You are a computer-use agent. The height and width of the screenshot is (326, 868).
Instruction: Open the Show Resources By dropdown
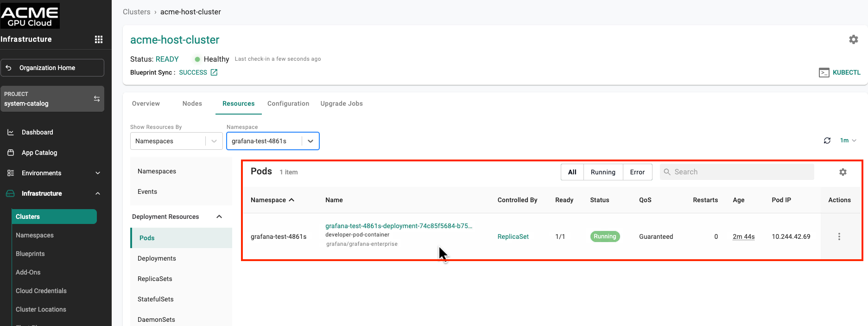tap(176, 141)
